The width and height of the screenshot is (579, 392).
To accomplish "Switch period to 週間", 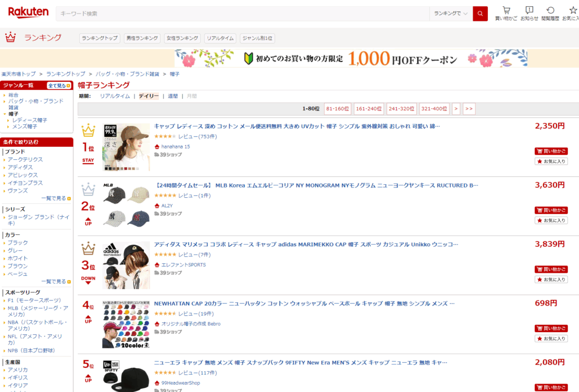I will pos(173,96).
